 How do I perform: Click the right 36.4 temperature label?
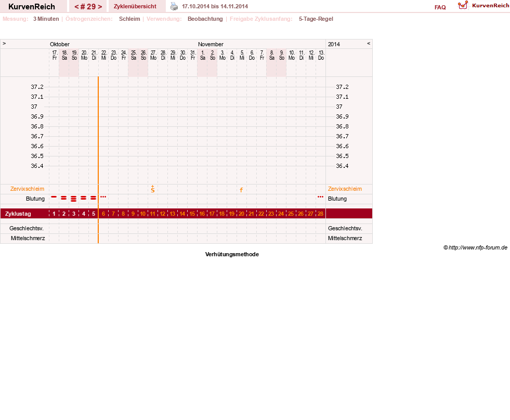coord(342,166)
